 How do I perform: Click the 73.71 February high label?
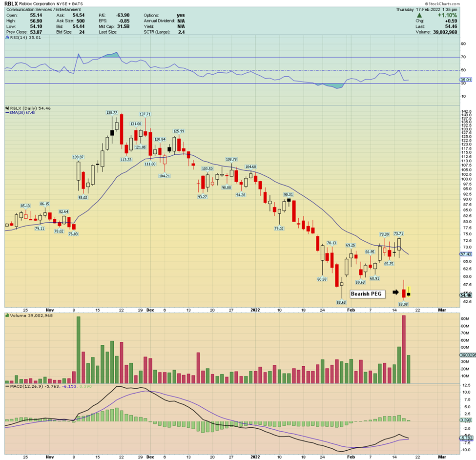(398, 233)
